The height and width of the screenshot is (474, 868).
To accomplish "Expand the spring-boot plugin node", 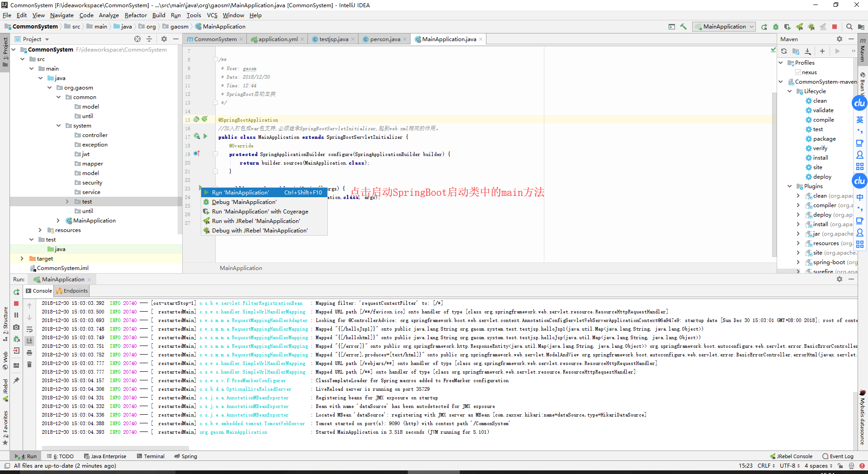I will pos(798,262).
